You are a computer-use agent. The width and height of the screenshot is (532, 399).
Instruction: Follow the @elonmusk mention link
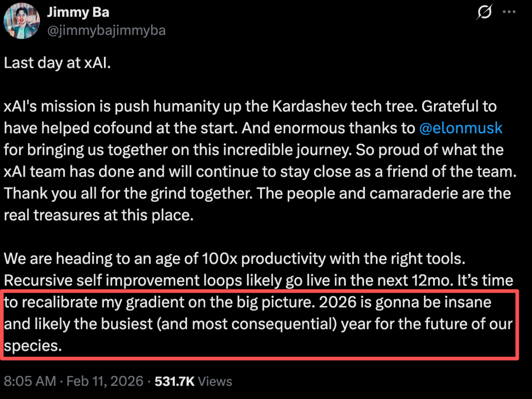coord(461,128)
